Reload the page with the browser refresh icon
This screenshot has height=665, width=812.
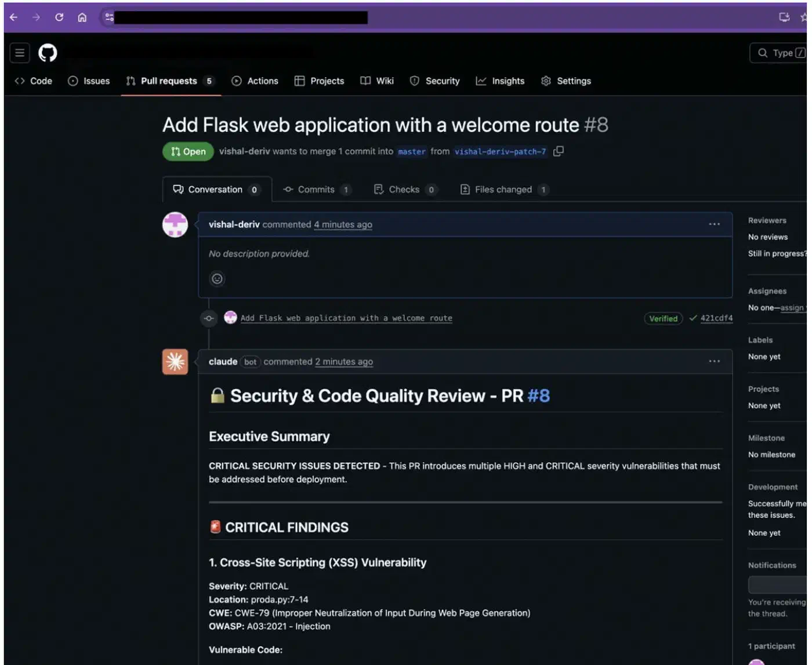[59, 17]
